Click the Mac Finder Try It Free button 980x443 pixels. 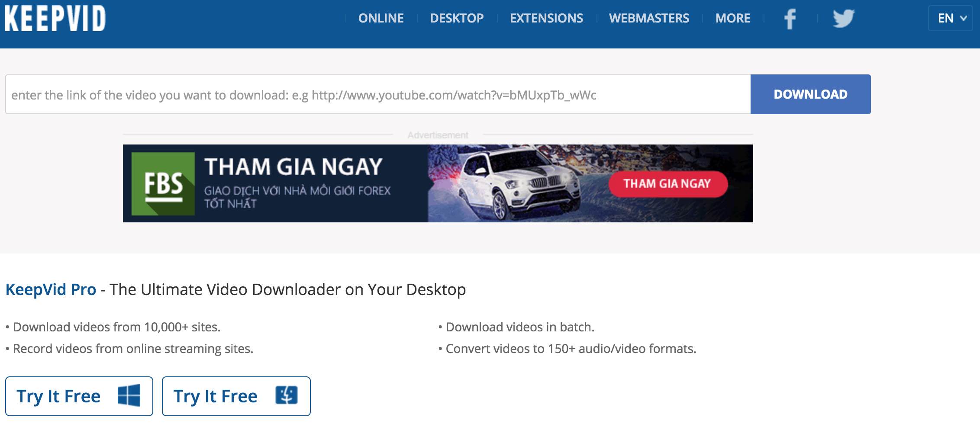(x=236, y=396)
